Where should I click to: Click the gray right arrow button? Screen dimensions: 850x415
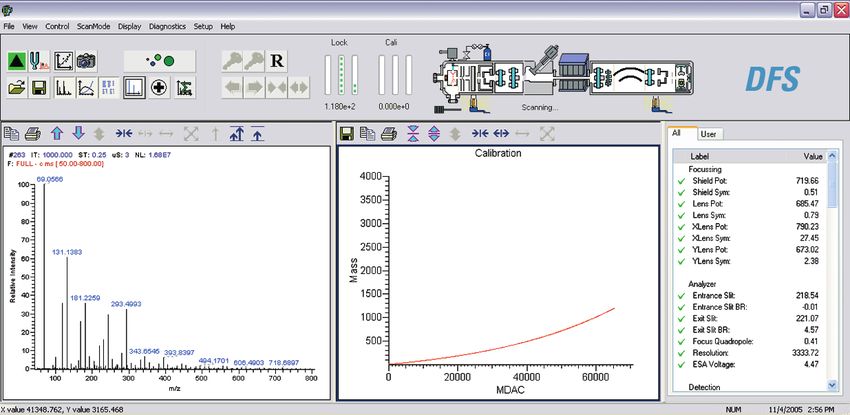click(x=254, y=88)
